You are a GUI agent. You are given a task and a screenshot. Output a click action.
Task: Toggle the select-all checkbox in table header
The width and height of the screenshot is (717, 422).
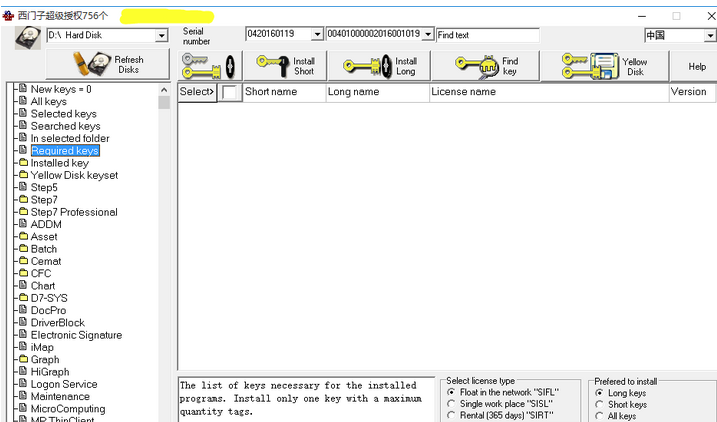pos(229,92)
